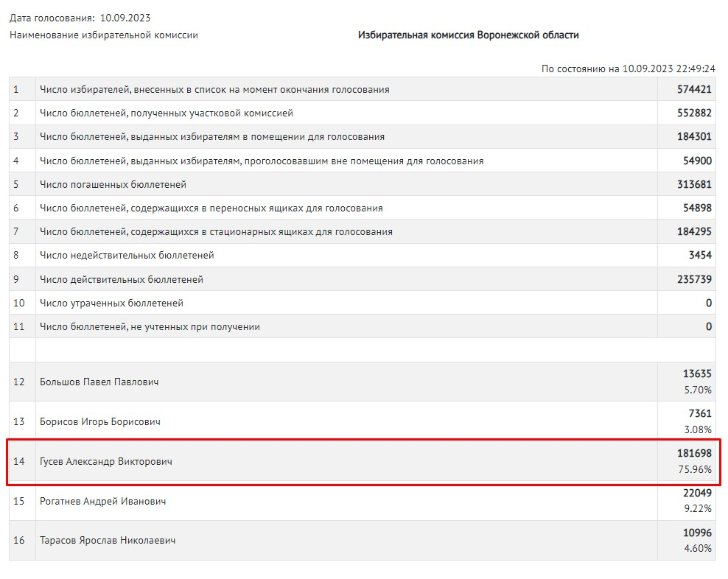Image resolution: width=728 pixels, height=579 pixels.
Task: Click row 'проголосовавшим вне помещения для голосования'
Action: pyautogui.click(x=362, y=161)
